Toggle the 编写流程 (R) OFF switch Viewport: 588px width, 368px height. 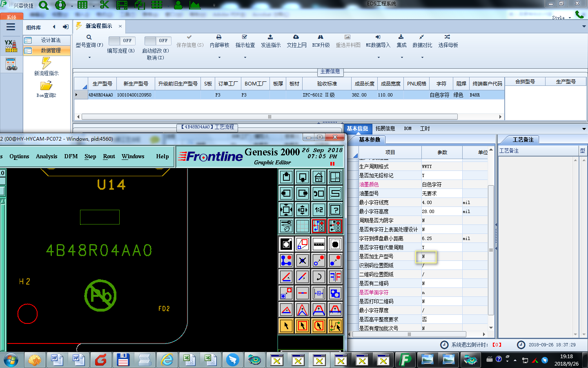coord(122,40)
